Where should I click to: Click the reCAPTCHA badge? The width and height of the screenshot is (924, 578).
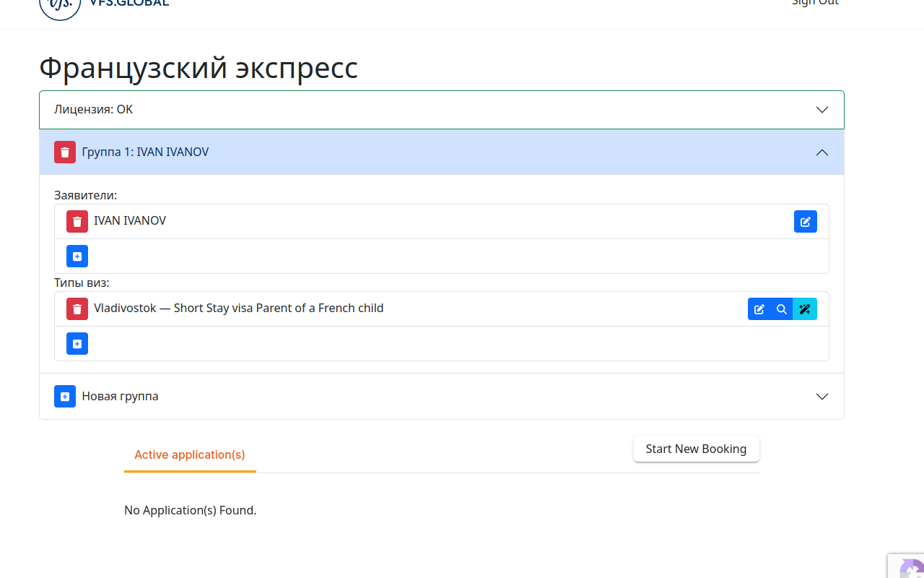tap(906, 566)
